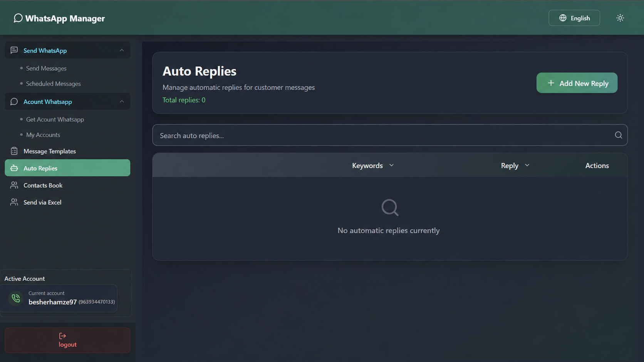644x362 pixels.
Task: Click the globe icon in language button
Action: click(563, 18)
